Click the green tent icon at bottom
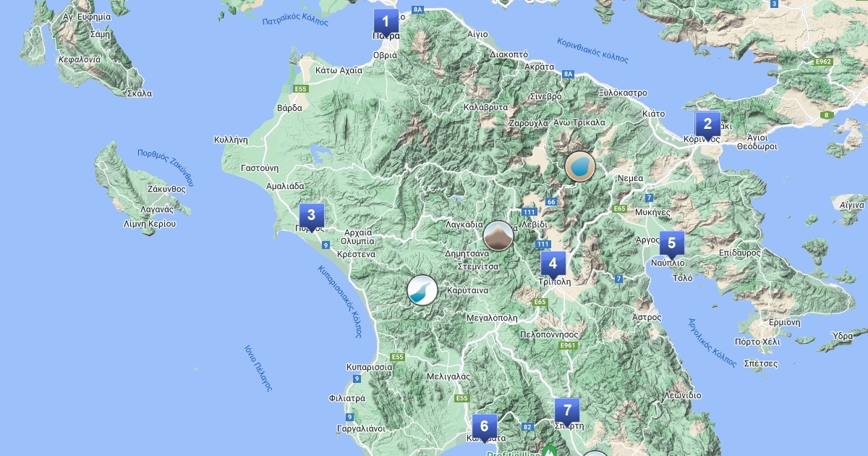 [x=549, y=452]
